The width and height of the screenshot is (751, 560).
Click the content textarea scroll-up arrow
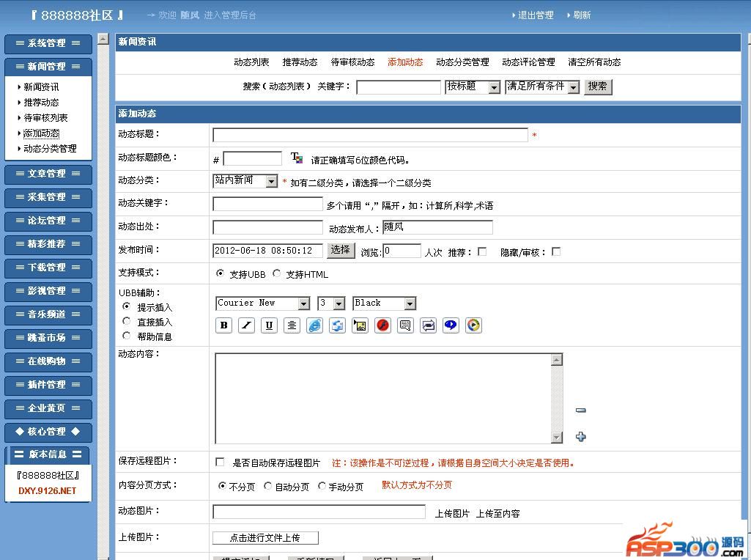click(x=557, y=360)
